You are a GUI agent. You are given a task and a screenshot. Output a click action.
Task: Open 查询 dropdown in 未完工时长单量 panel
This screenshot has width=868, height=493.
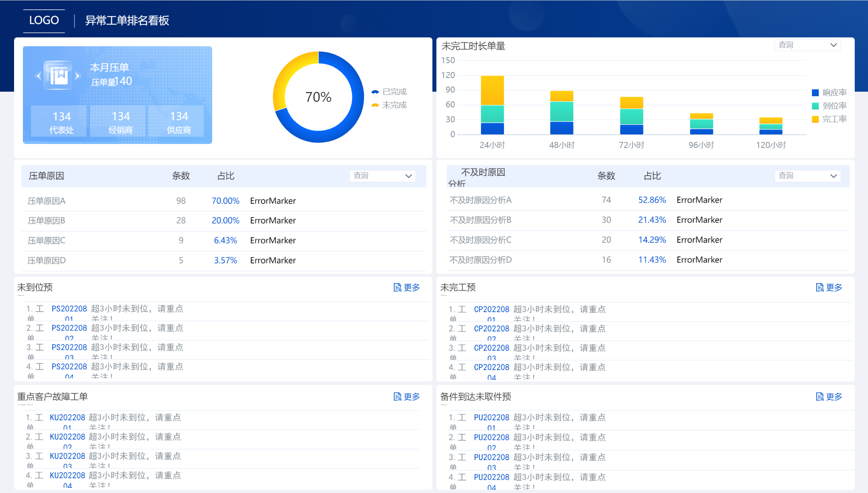(x=807, y=45)
